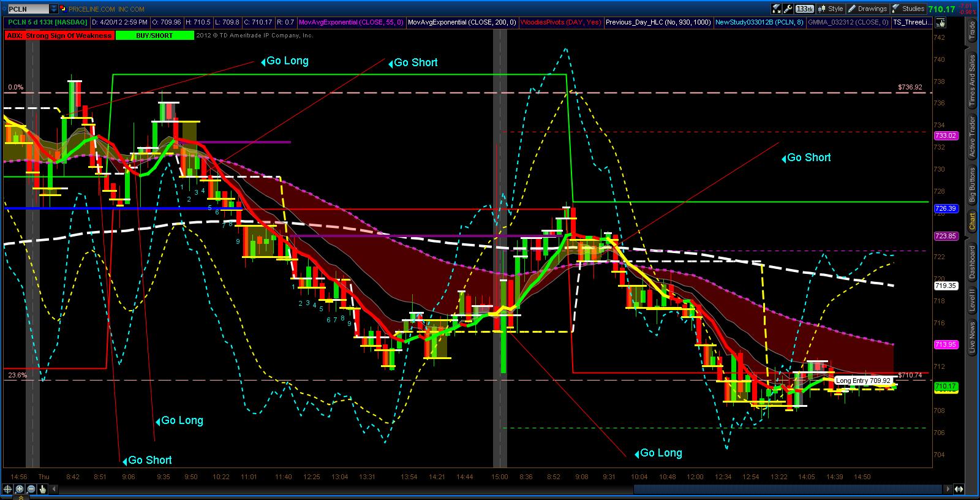Image resolution: width=980 pixels, height=500 pixels.
Task: Select the 133tk timeframe button
Action: (x=805, y=9)
